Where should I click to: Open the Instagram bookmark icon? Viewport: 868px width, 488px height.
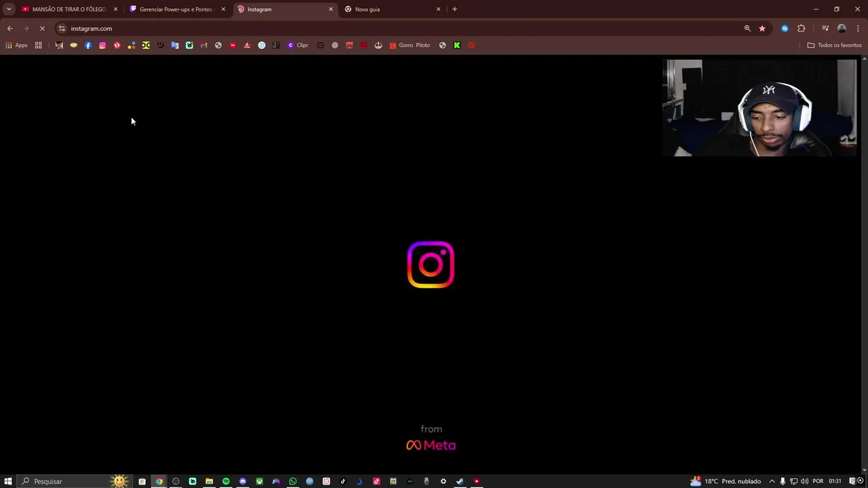coord(102,45)
